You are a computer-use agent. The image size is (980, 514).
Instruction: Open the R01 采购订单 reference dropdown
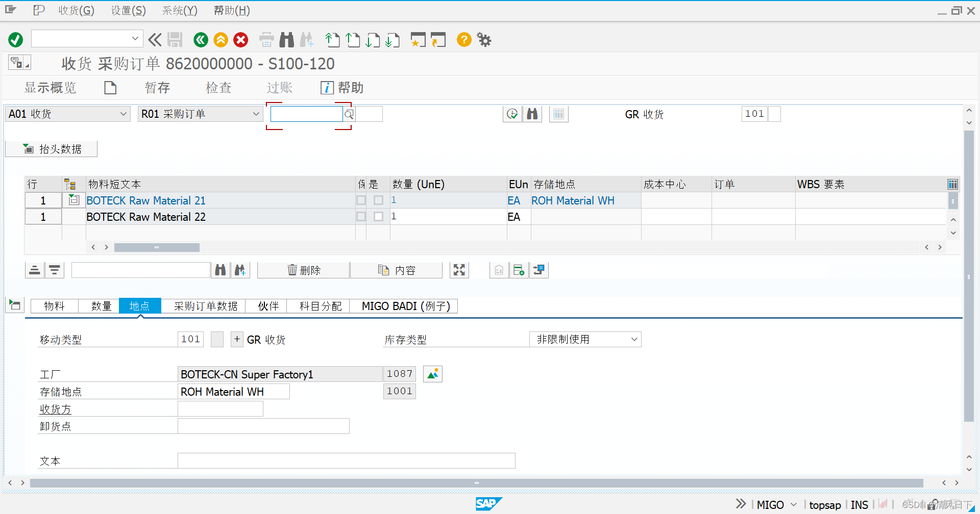click(x=256, y=114)
